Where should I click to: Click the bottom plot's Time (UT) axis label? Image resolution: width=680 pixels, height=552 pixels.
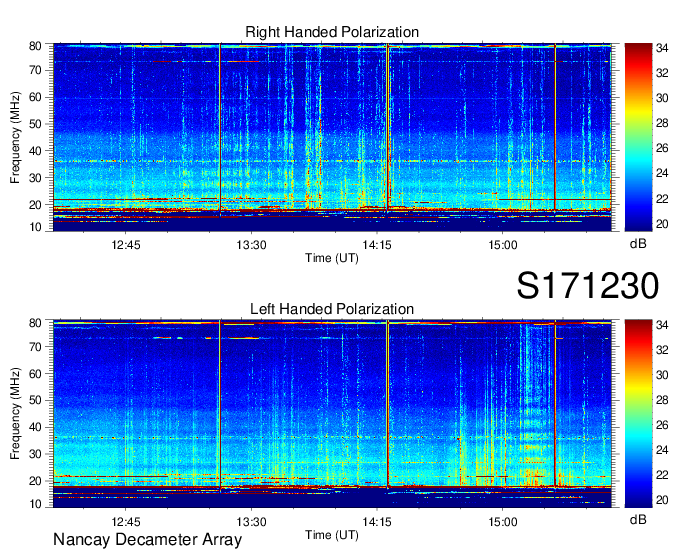pyautogui.click(x=332, y=535)
